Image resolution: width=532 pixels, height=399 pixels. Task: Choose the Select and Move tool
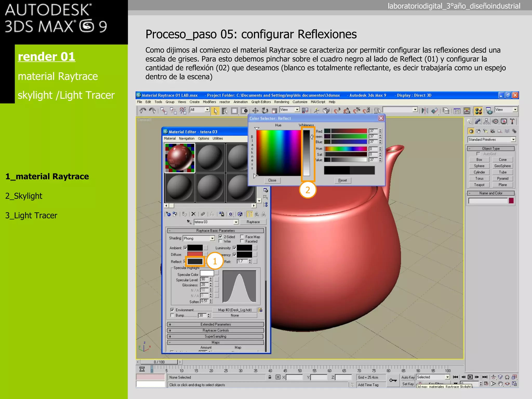tap(255, 111)
